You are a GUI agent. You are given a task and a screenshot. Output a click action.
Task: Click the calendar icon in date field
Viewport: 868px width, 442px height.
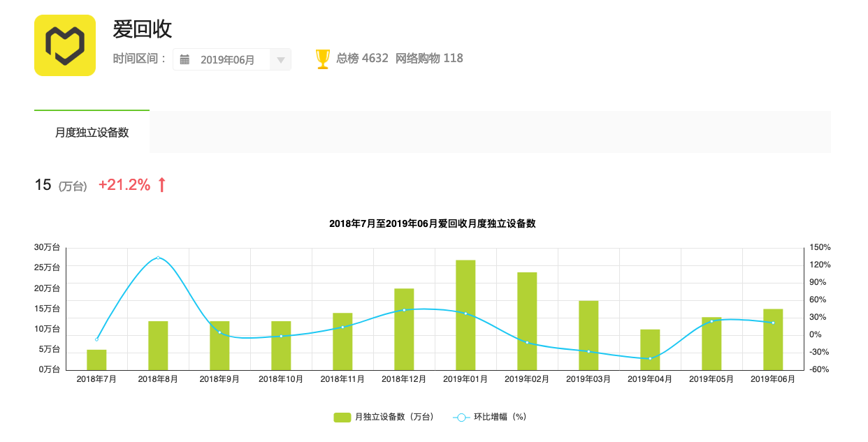click(x=185, y=60)
